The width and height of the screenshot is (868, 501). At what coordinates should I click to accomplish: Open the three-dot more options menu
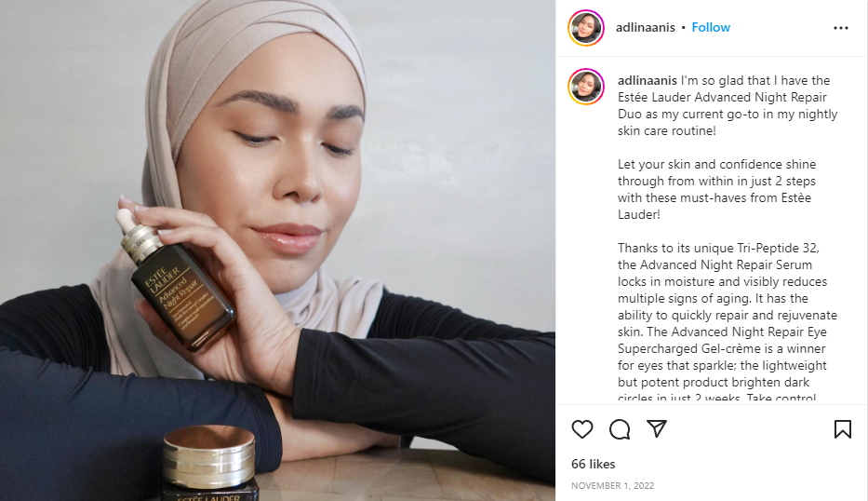point(840,28)
